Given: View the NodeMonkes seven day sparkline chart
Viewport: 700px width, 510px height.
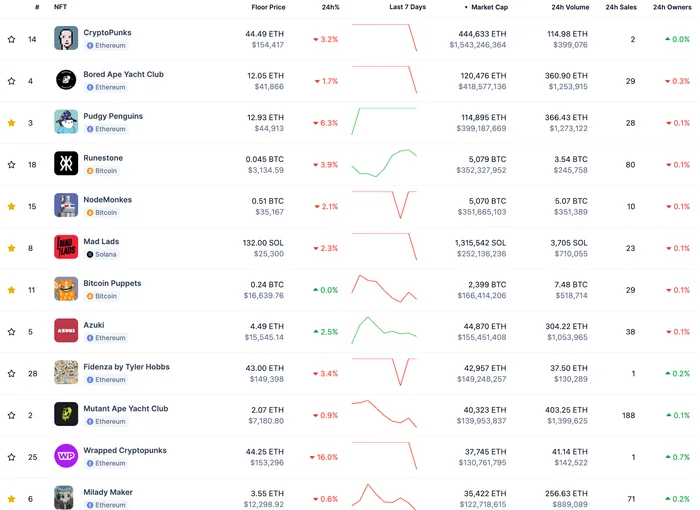Looking at the screenshot, I should coord(384,205).
